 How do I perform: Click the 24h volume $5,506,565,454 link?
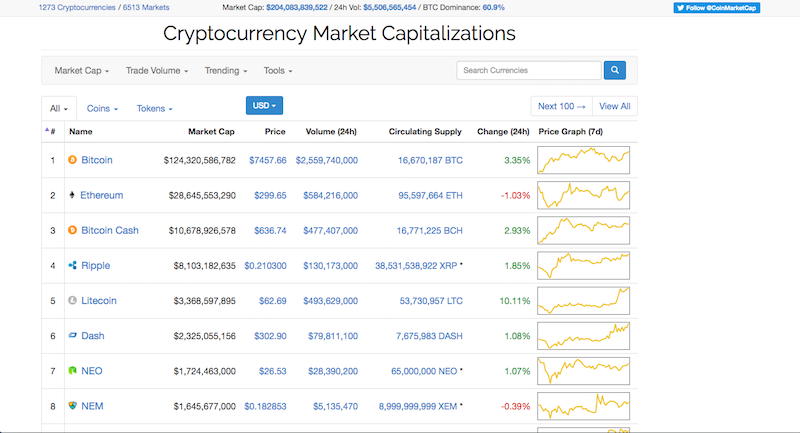(390, 8)
